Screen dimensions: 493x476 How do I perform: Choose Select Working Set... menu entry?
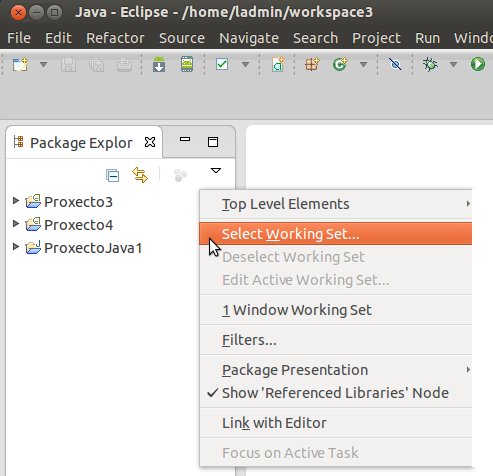336,234
